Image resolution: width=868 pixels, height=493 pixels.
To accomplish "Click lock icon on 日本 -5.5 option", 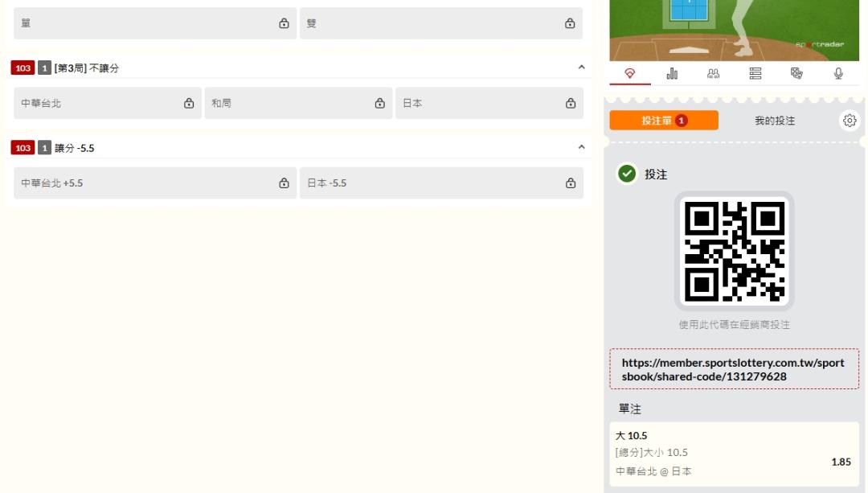I will click(x=570, y=183).
